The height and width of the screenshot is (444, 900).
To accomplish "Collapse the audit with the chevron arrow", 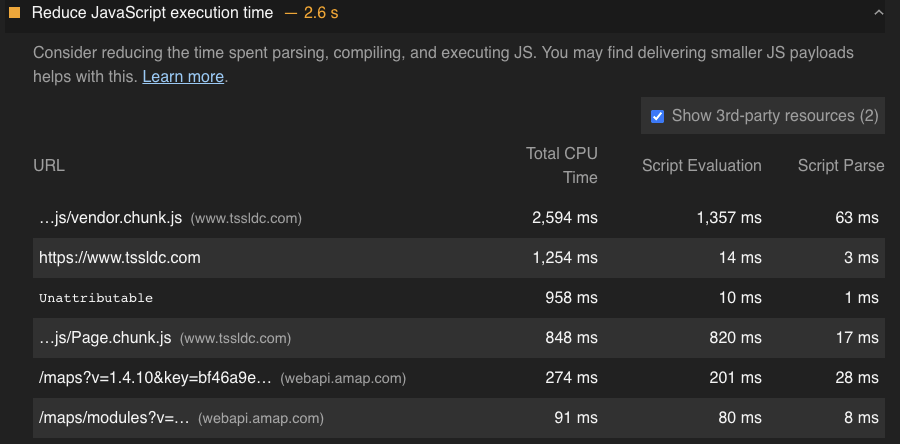I will click(x=879, y=13).
